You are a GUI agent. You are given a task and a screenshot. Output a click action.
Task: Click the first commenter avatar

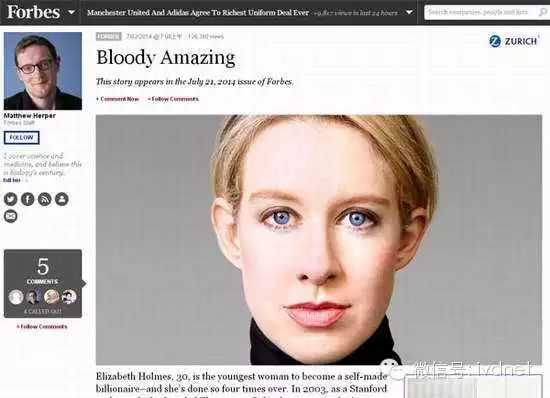tap(16, 297)
